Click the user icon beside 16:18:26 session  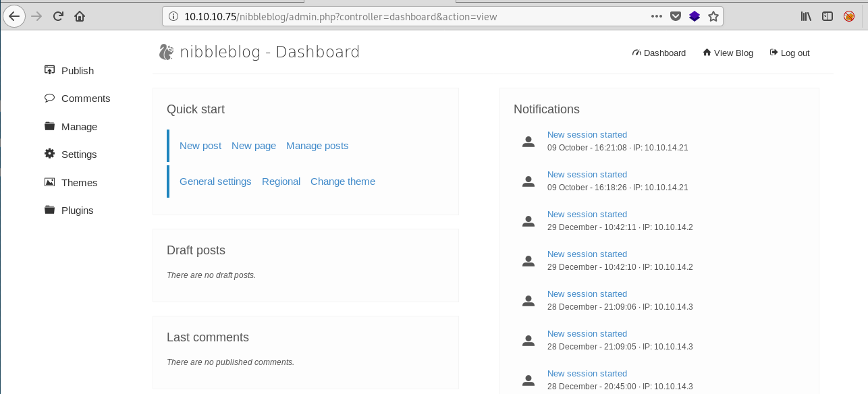pos(528,181)
